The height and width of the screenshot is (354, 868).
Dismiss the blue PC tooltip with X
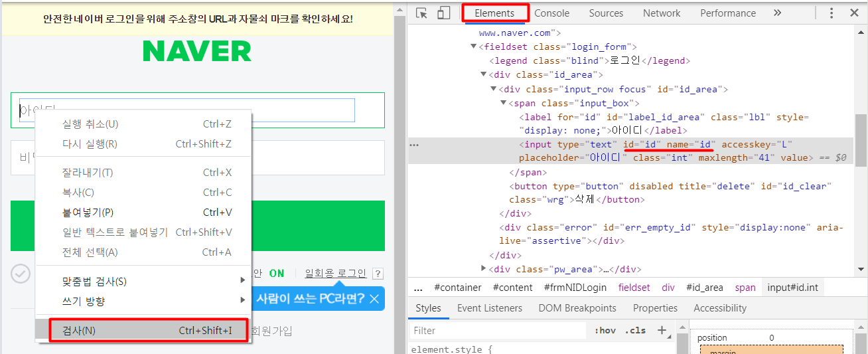click(375, 299)
